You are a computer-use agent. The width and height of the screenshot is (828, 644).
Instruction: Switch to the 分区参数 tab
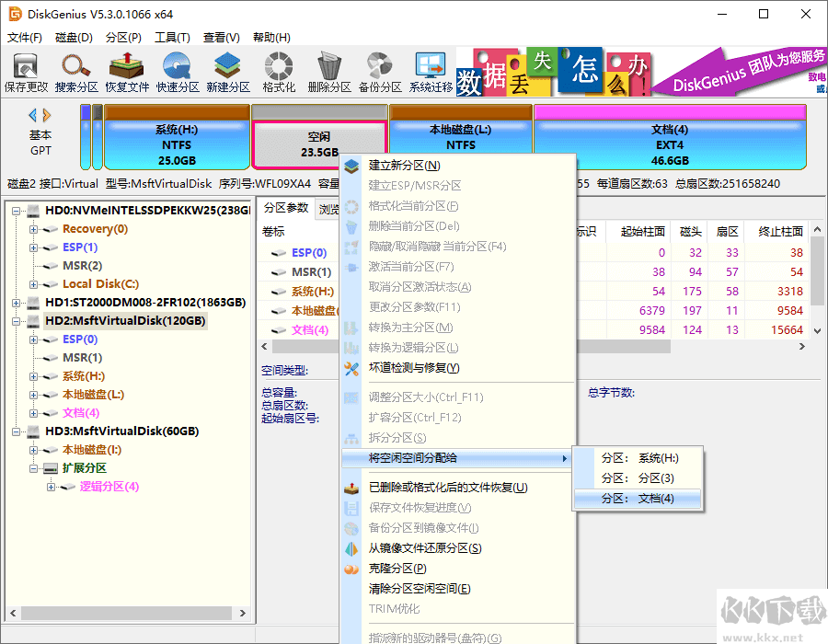coord(285,208)
